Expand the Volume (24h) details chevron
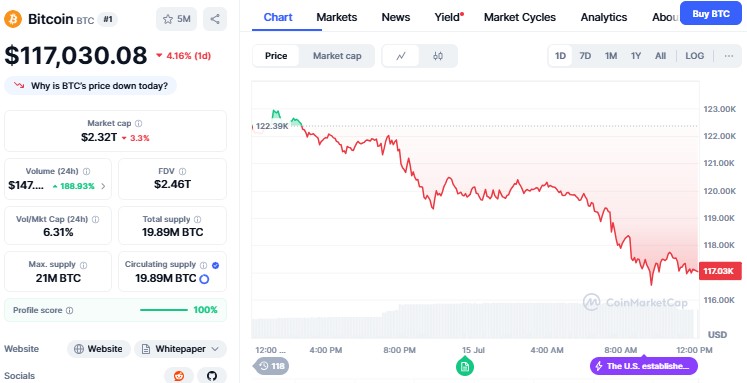This screenshot has height=383, width=747. pyautogui.click(x=103, y=186)
